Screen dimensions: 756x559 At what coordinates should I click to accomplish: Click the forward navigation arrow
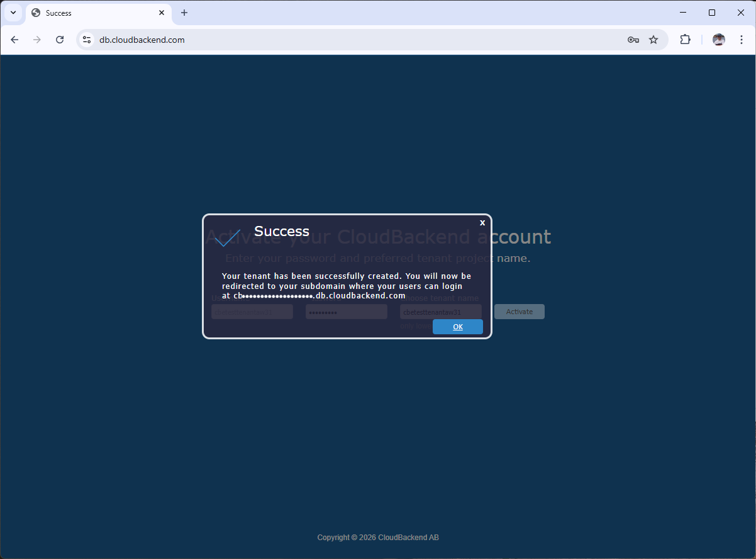coord(37,40)
